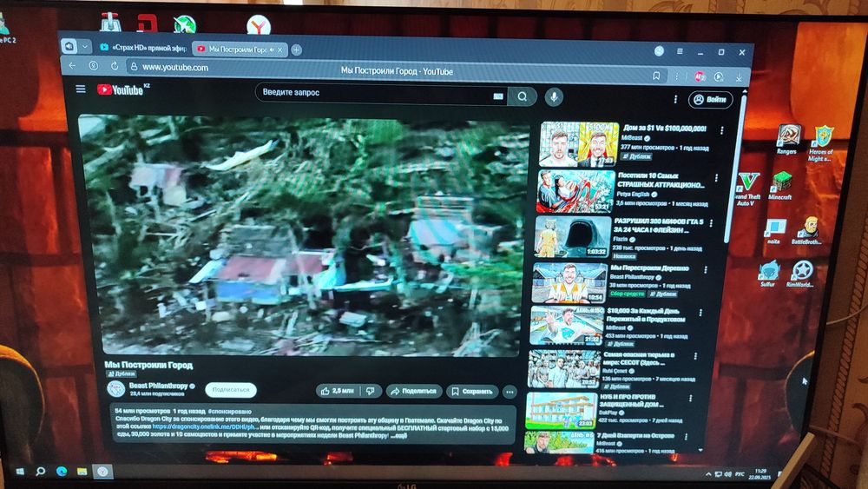The image size is (868, 489).
Task: Launch Microsoft Edge from taskbar
Action: (62, 472)
